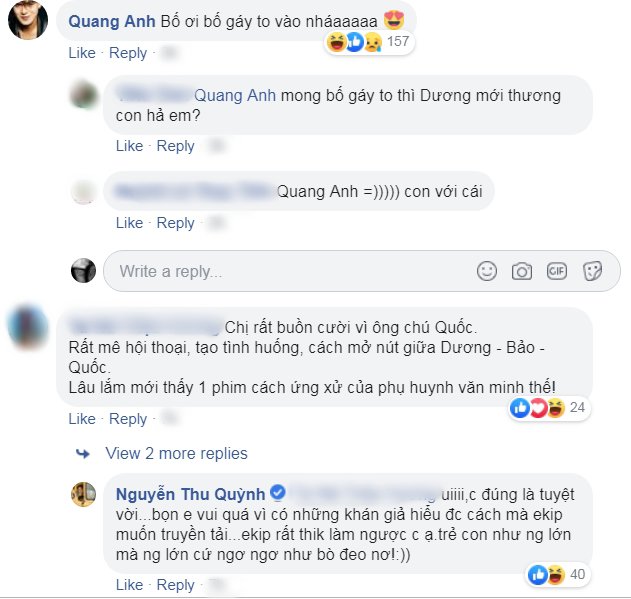This screenshot has width=631, height=599.
Task: Open the GIF picker in the reply box
Action: tap(557, 271)
